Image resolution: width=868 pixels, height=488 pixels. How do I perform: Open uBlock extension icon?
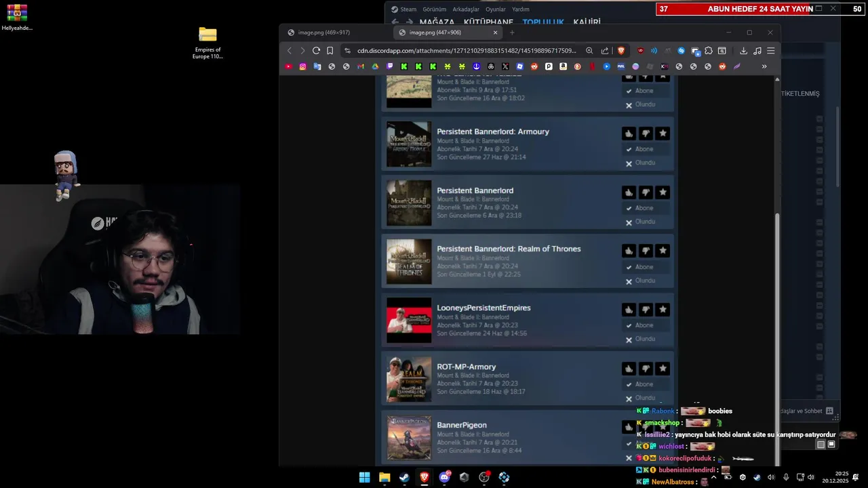pos(640,51)
